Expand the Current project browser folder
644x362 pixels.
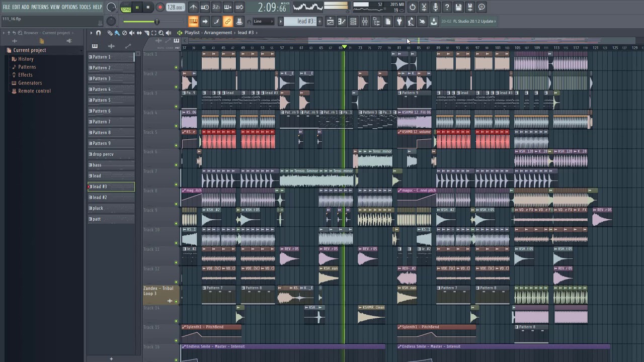coord(29,50)
